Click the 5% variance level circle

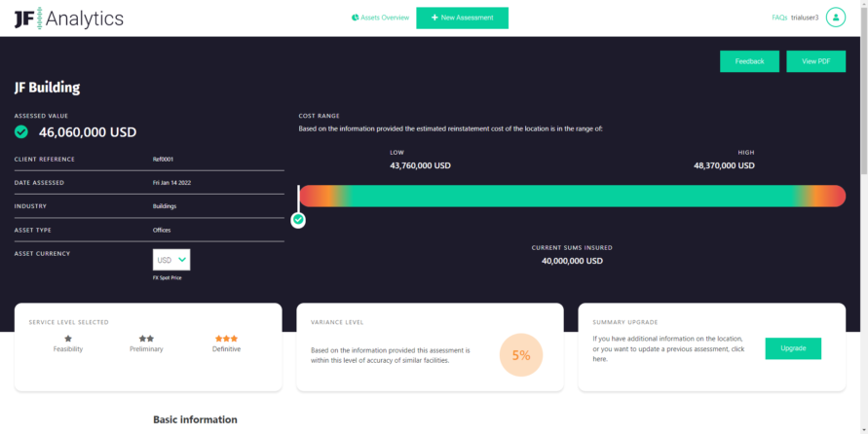[521, 355]
